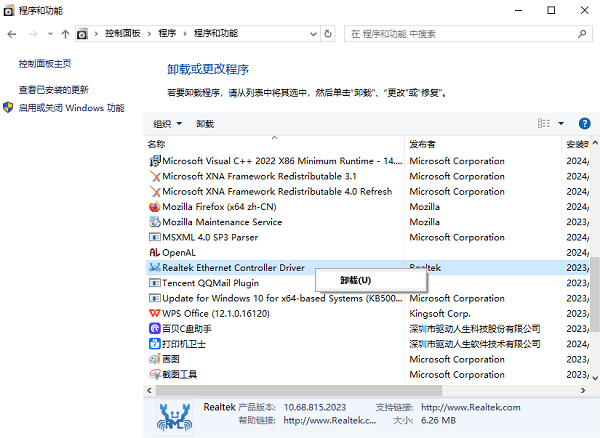Click the view layout icon in toolbar
600x438 pixels.
(544, 124)
